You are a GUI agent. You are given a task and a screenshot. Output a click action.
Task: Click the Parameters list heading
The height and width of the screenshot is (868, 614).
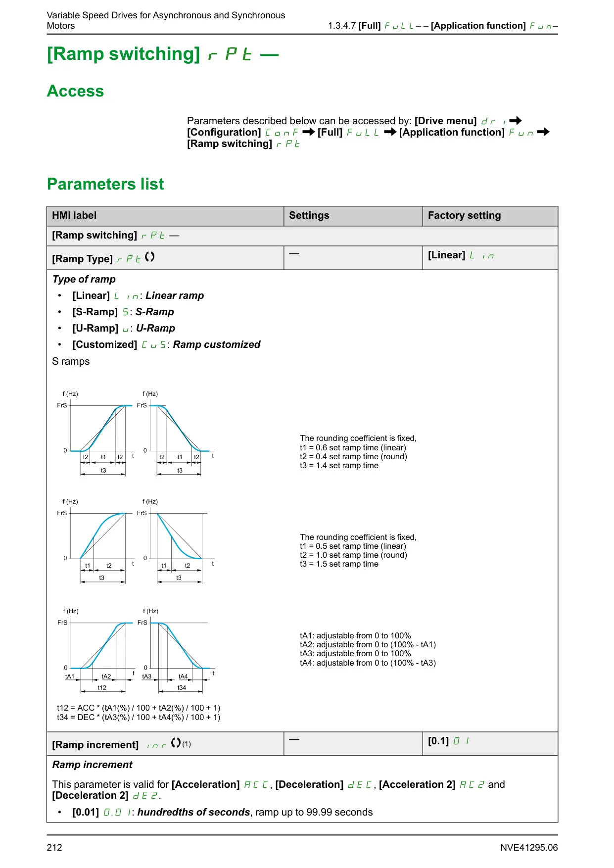[x=105, y=184]
